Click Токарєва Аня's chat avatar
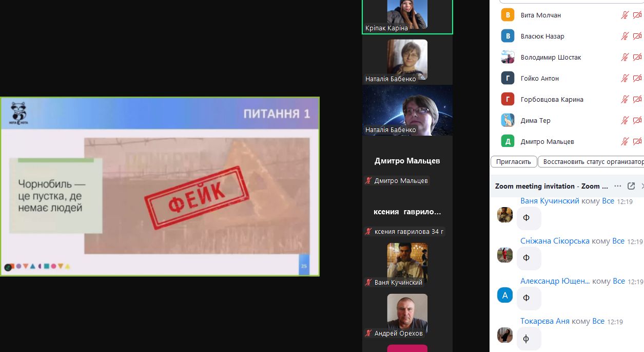 (x=505, y=335)
